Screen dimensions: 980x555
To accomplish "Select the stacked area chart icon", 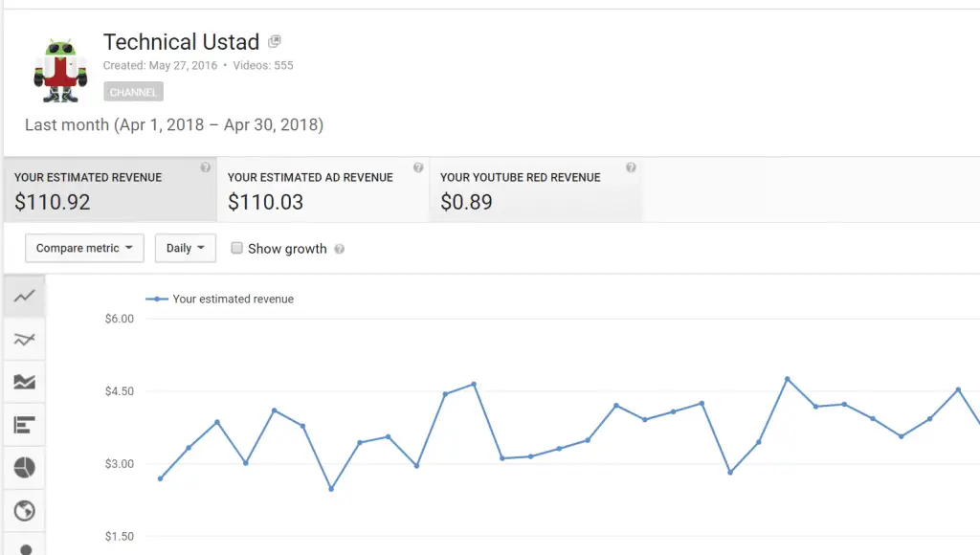I will (24, 382).
